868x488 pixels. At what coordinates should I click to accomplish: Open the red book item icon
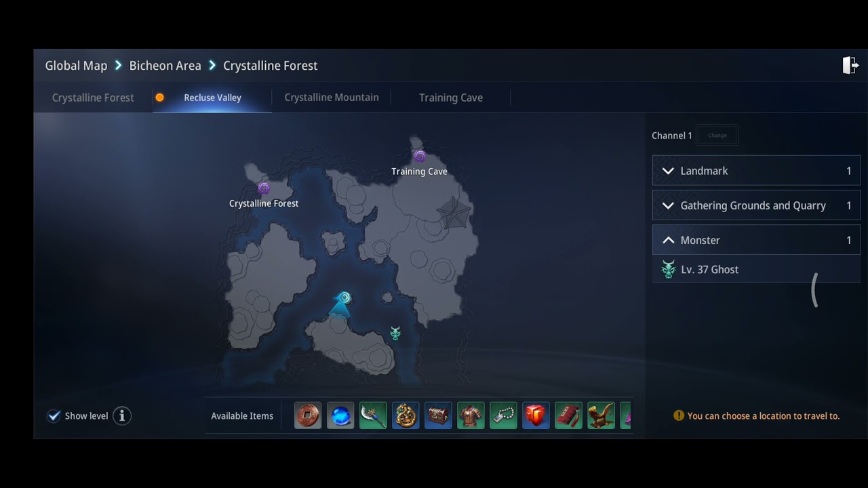(x=568, y=415)
